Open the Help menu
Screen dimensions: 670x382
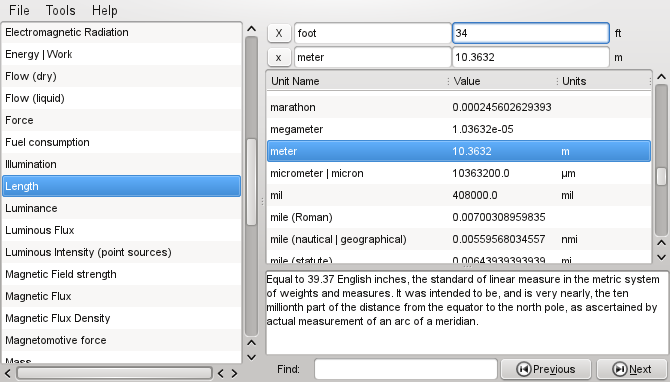(104, 10)
